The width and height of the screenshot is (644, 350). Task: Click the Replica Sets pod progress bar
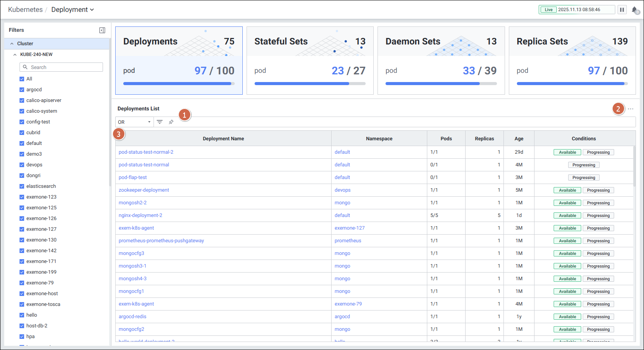(x=572, y=84)
